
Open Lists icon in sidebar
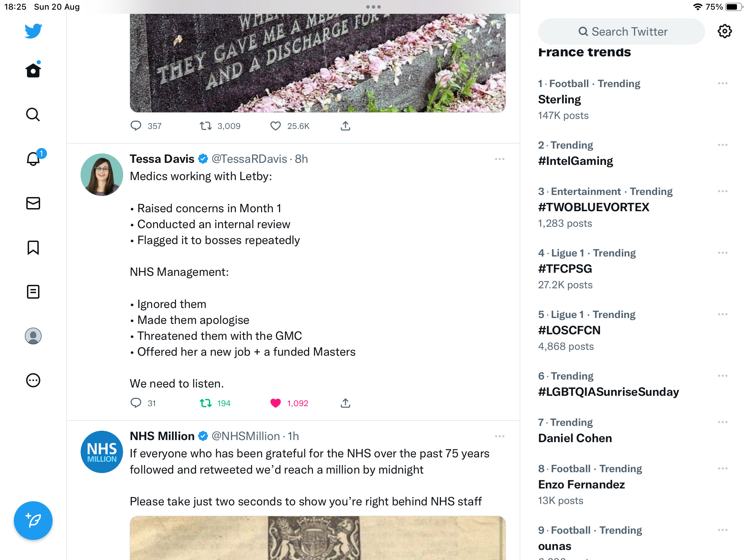tap(33, 292)
